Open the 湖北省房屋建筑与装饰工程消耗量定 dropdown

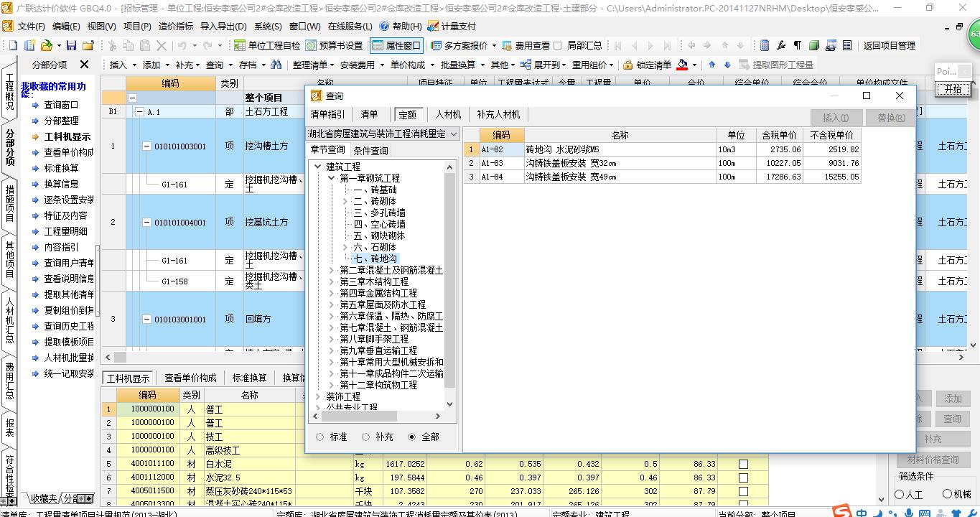click(454, 134)
